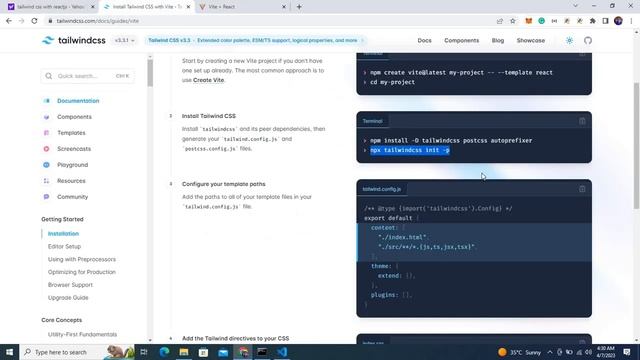This screenshot has width=640, height=360.
Task: Open the MetaMask fox extension
Action: (529, 21)
